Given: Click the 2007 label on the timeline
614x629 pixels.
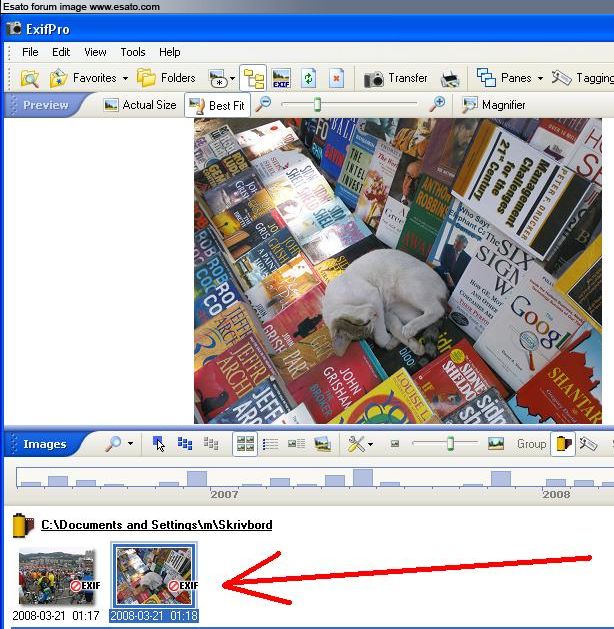Looking at the screenshot, I should pos(224,494).
